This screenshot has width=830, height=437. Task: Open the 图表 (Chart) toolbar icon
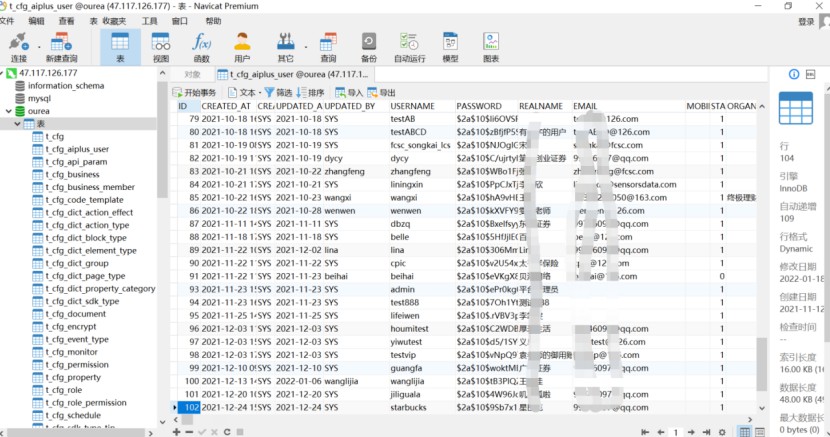tap(491, 48)
